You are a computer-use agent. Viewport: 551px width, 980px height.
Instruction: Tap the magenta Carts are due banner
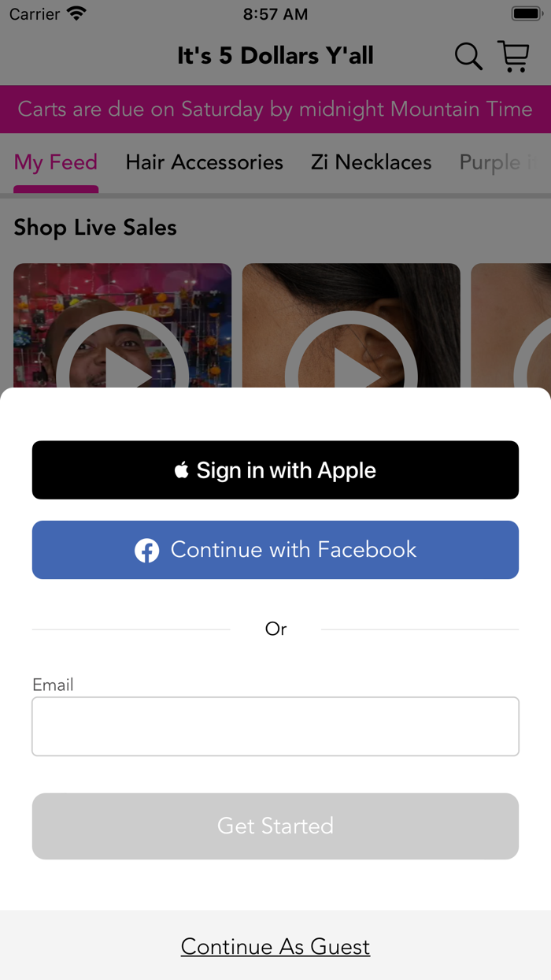[x=275, y=109]
